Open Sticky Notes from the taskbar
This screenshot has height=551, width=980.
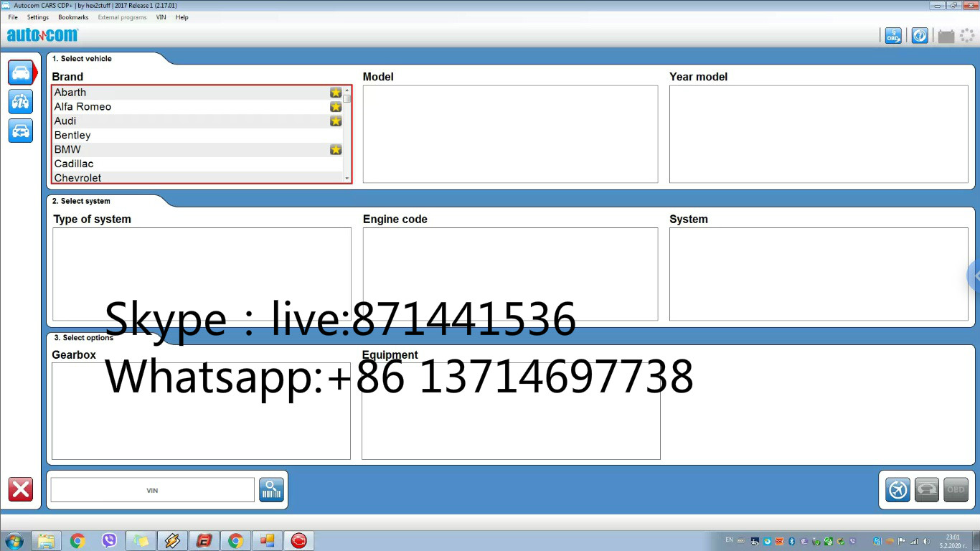[141, 541]
